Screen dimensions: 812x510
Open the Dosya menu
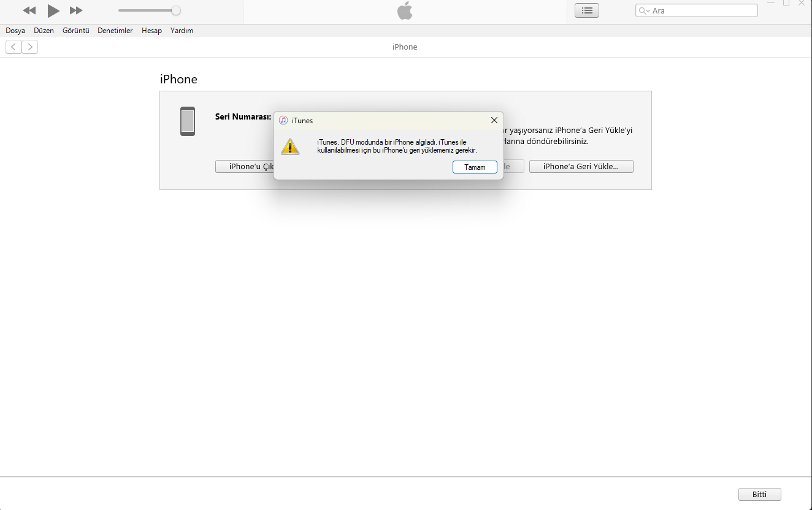pyautogui.click(x=15, y=31)
